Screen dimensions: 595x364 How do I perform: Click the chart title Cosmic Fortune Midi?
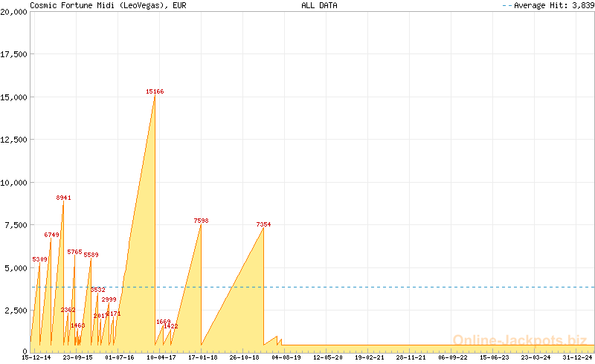coord(108,5)
